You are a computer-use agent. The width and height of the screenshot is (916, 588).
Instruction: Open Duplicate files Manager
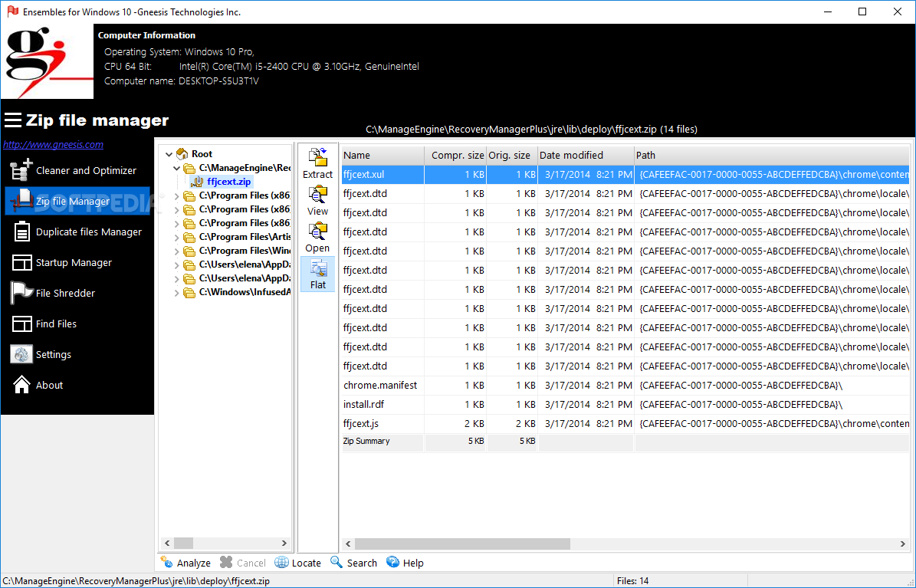77,232
